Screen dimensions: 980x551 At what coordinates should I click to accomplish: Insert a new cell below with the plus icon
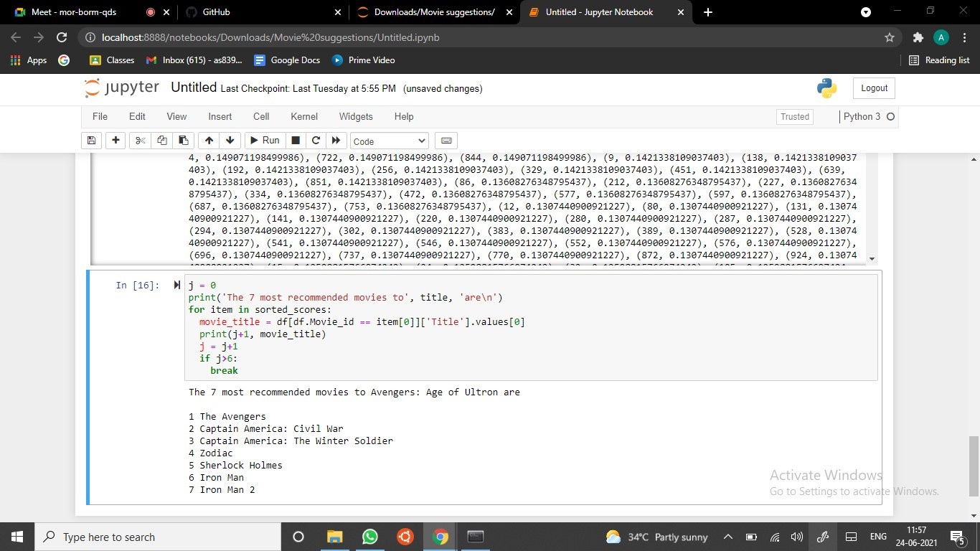point(115,141)
